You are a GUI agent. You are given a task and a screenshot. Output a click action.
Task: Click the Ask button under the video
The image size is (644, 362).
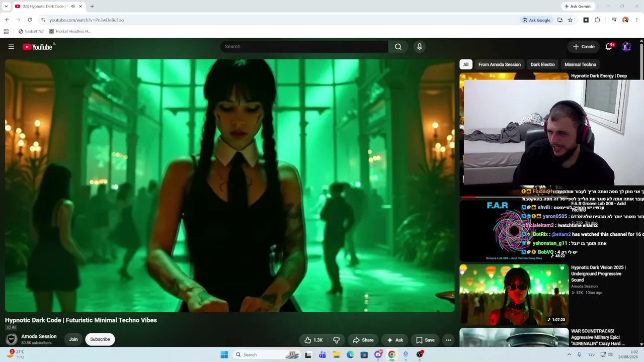[x=395, y=340]
